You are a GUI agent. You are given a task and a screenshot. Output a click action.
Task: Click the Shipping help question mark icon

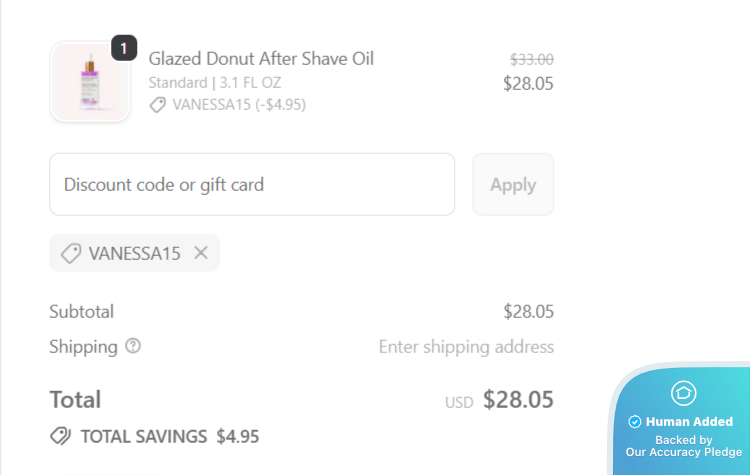133,346
